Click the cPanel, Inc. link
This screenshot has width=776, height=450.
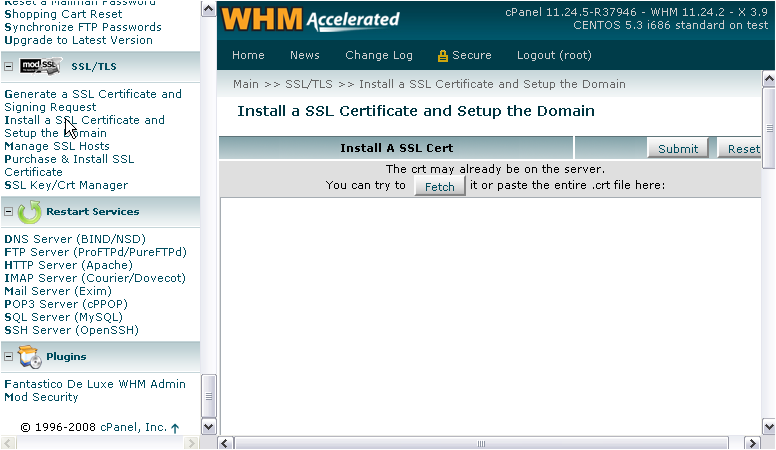click(133, 427)
